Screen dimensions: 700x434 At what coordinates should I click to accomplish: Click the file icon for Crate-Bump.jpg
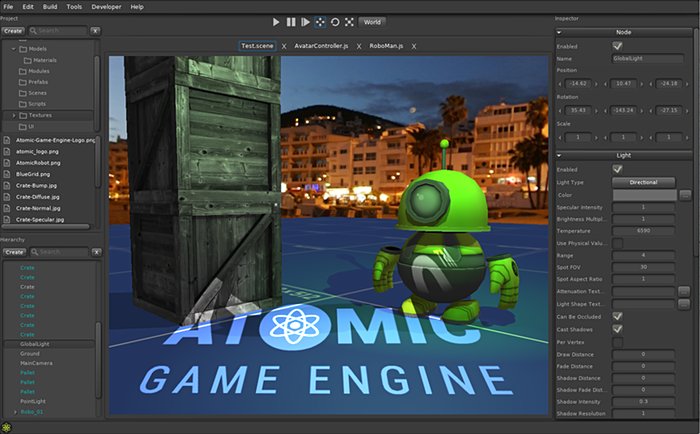(x=7, y=185)
